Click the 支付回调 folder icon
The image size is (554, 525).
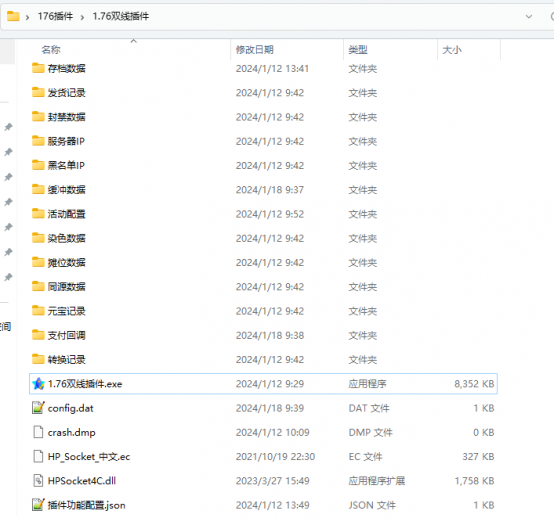coord(38,335)
